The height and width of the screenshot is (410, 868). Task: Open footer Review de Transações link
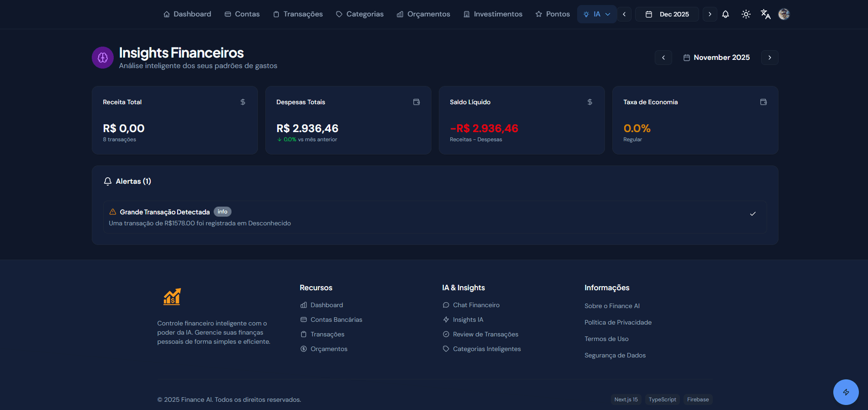click(481, 334)
